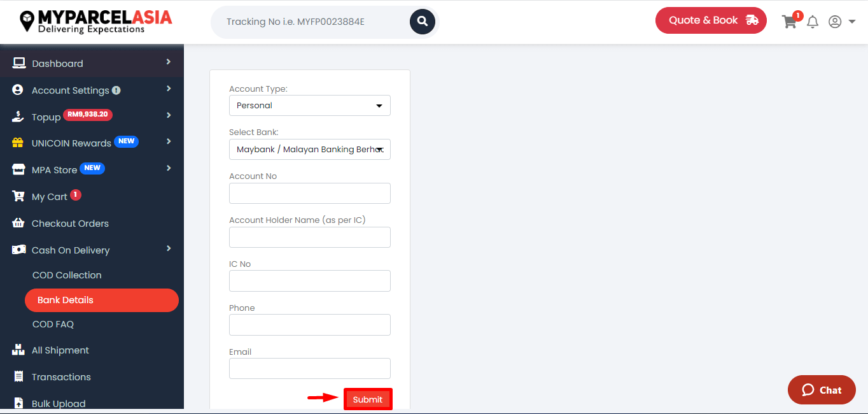Go to All Shipment

(x=60, y=350)
